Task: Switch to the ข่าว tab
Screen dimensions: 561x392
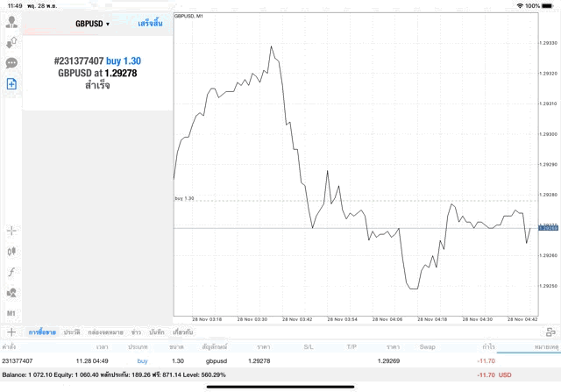Action: [137, 332]
